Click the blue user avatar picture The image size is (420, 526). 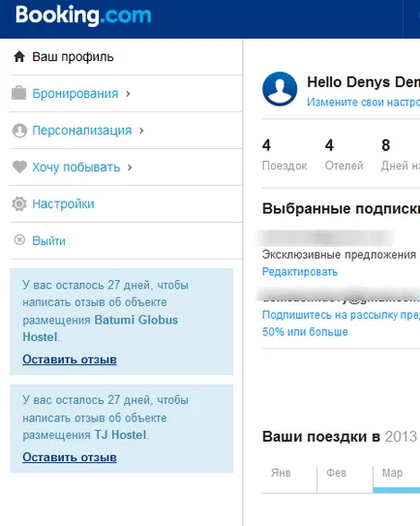280,89
